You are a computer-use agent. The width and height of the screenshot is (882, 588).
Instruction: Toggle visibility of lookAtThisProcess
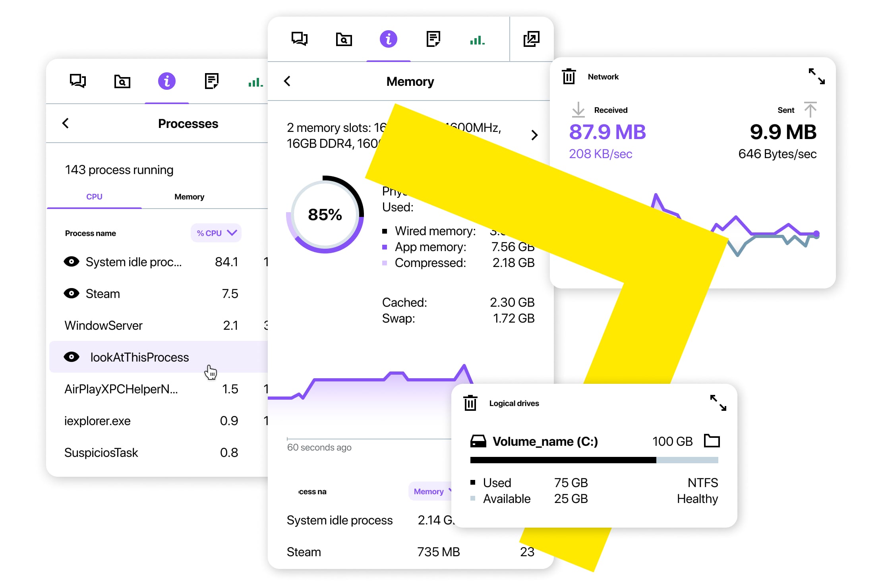point(72,357)
